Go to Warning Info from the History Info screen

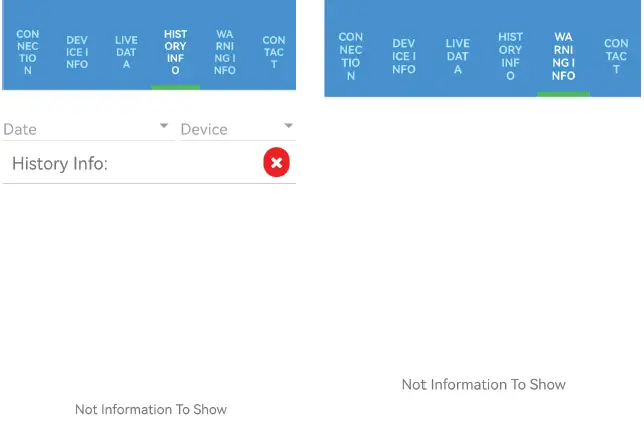point(225,52)
